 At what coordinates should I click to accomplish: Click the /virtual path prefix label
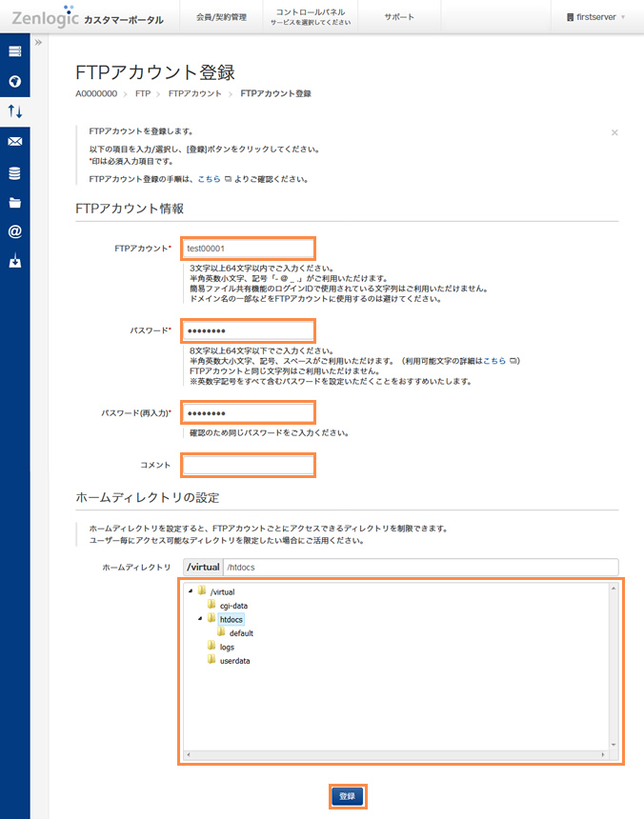203,568
